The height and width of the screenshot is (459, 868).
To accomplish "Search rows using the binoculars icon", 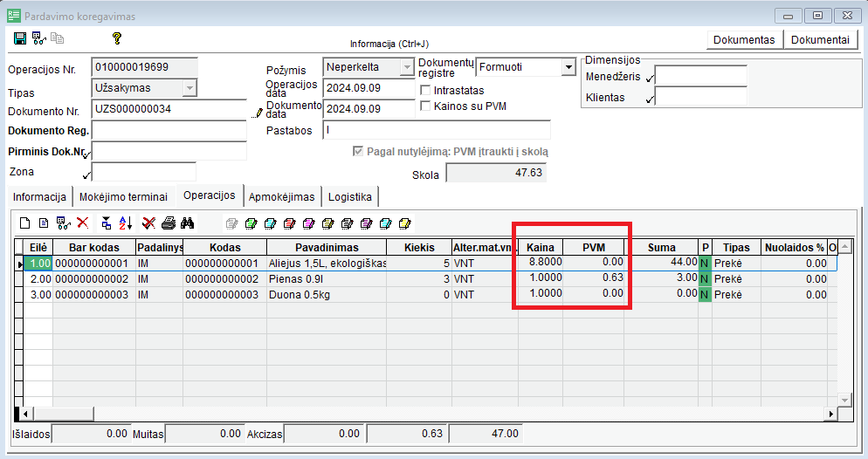I will [187, 223].
